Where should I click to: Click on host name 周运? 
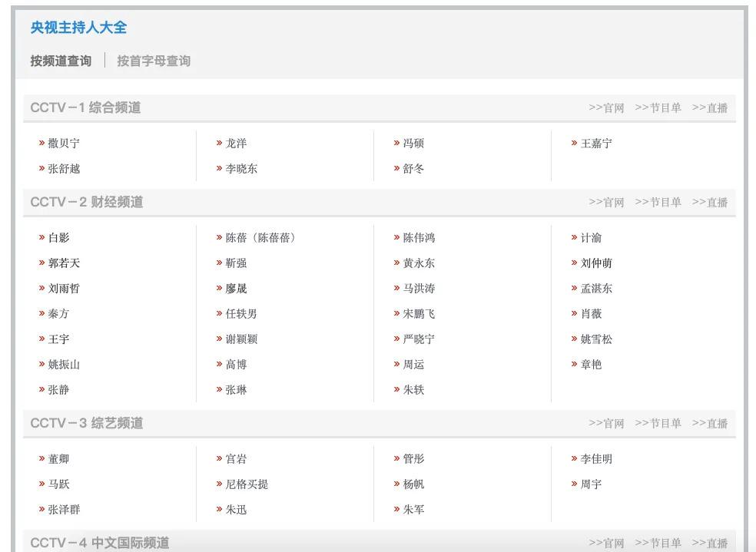[x=413, y=365]
